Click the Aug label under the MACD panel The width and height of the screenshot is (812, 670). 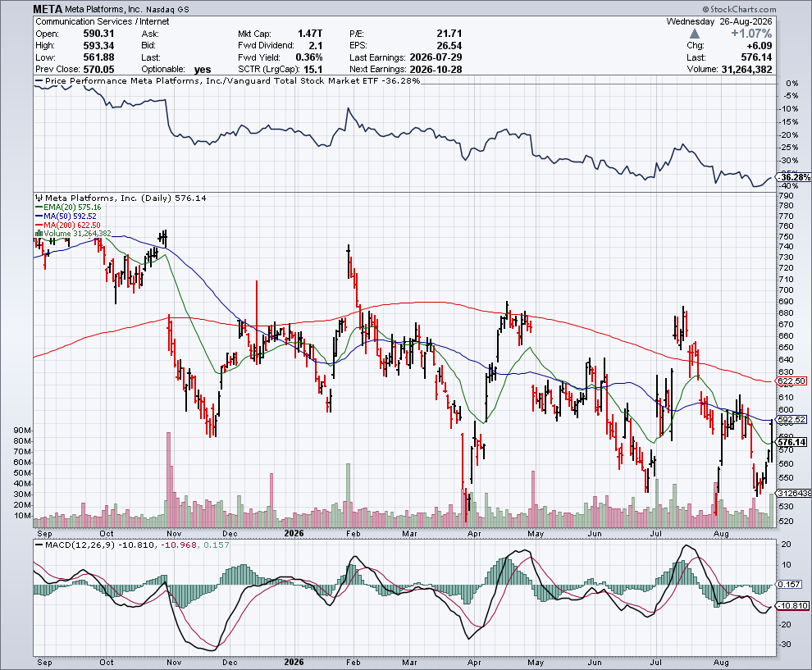pyautogui.click(x=721, y=663)
